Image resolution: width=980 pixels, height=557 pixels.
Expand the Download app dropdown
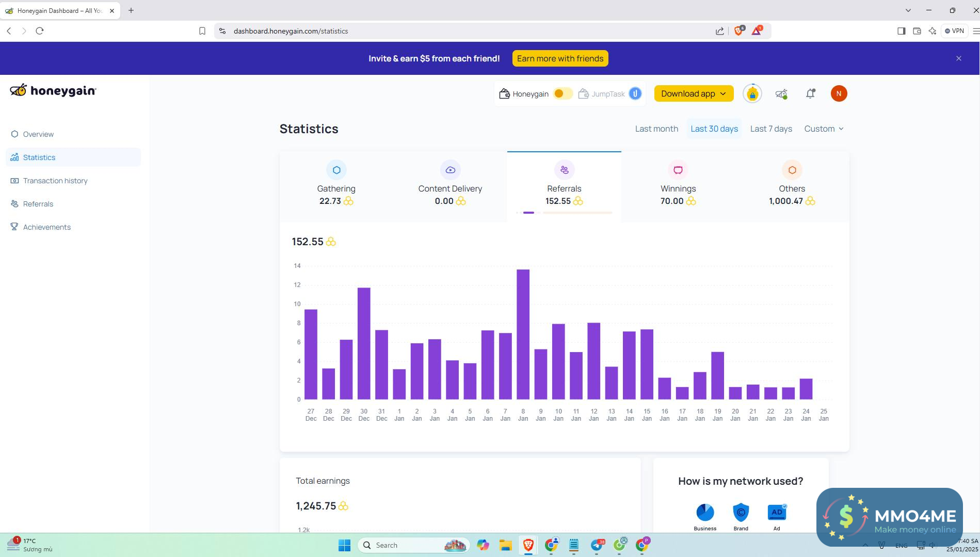(694, 93)
